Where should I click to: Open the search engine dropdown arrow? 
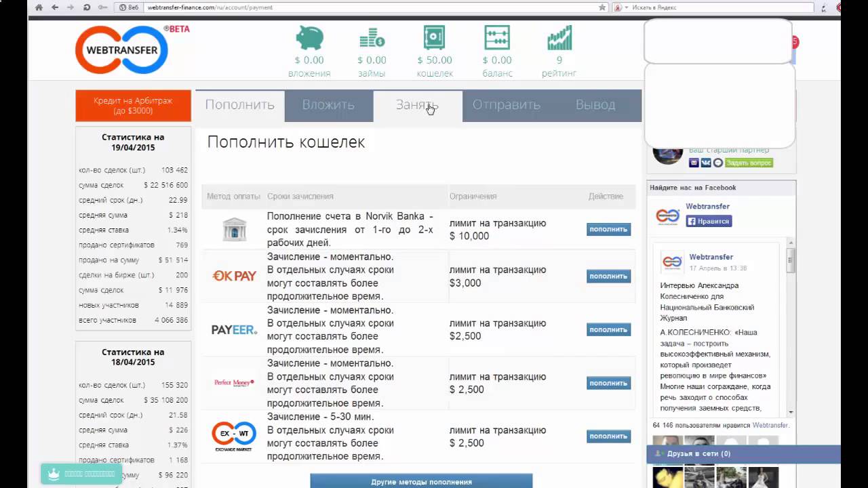pyautogui.click(x=626, y=7)
